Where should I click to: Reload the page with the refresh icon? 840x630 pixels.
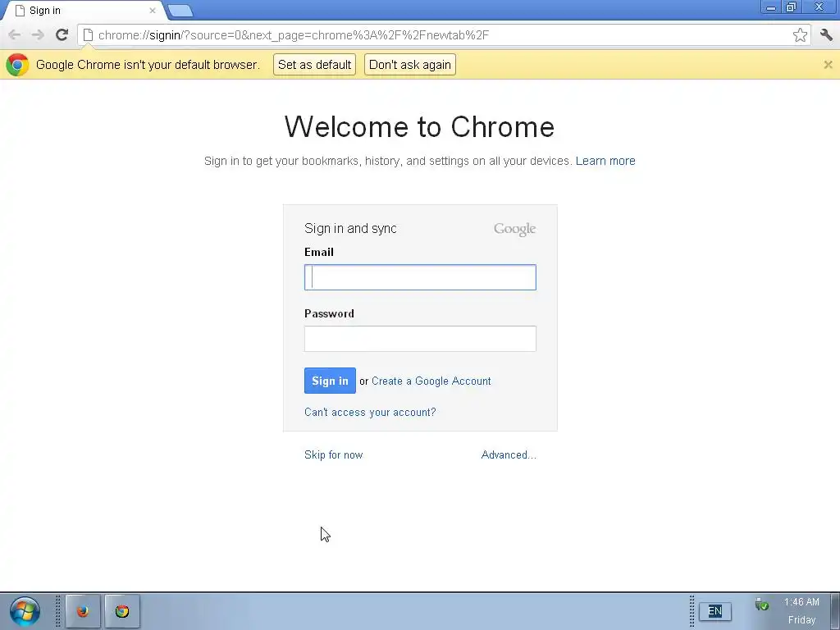click(62, 34)
